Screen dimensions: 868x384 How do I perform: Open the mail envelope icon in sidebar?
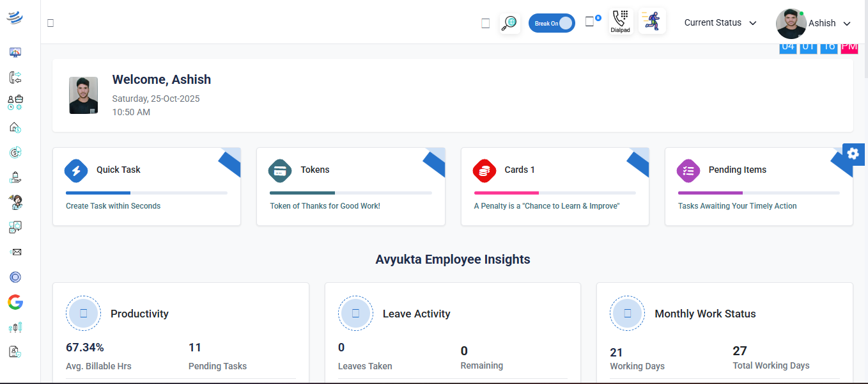[x=16, y=252]
